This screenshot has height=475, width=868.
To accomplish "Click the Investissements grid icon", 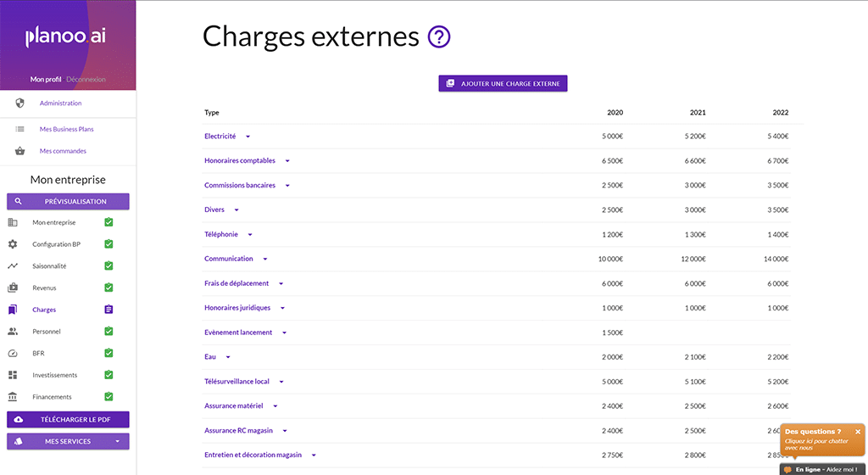I will 13,375.
